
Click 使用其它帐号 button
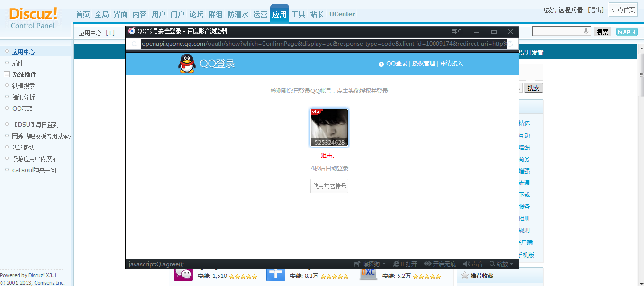tap(329, 186)
